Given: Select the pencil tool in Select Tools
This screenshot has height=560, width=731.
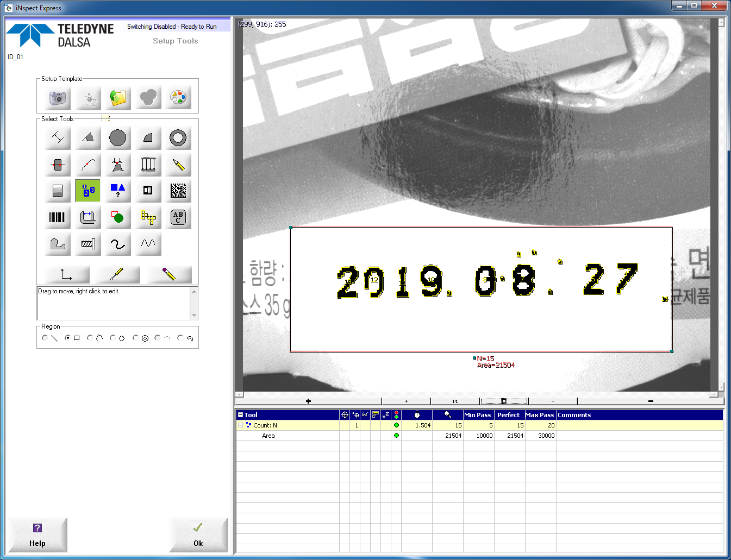Looking at the screenshot, I should 178,165.
